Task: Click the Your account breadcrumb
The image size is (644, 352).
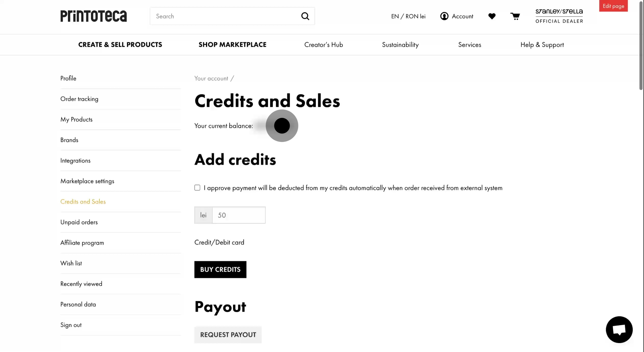Action: (211, 78)
